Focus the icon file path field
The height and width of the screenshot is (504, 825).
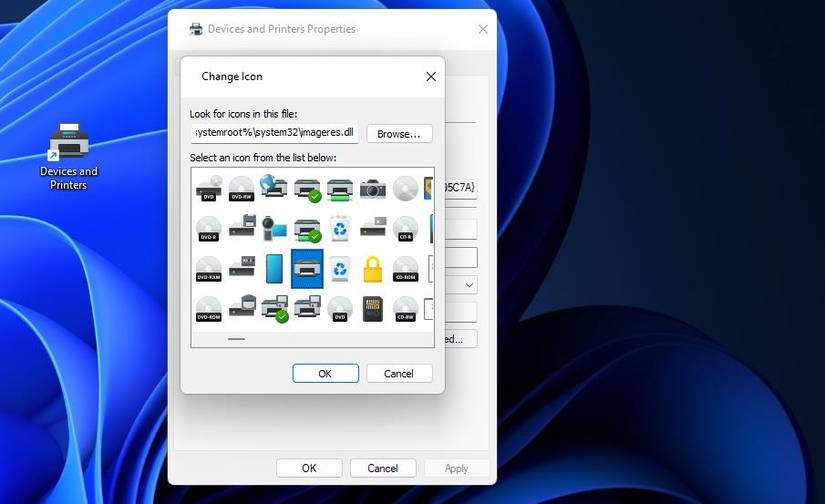tap(275, 133)
